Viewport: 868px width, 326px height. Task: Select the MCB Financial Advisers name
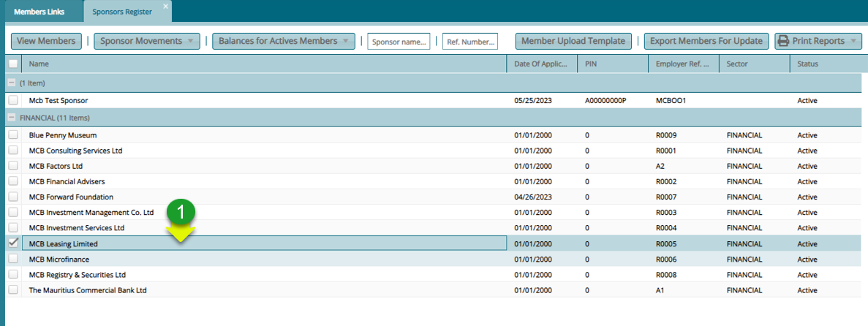[67, 181]
